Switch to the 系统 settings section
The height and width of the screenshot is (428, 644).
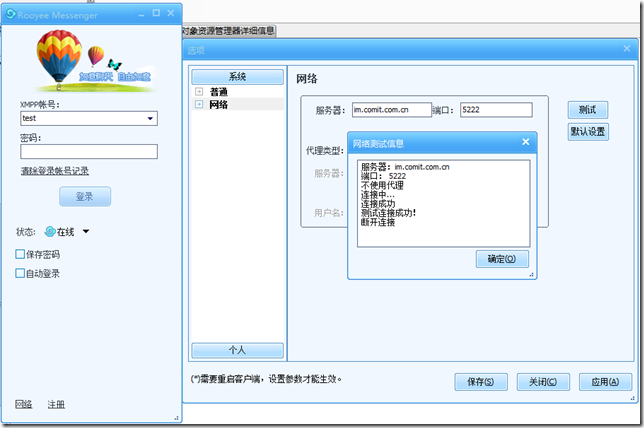(237, 77)
